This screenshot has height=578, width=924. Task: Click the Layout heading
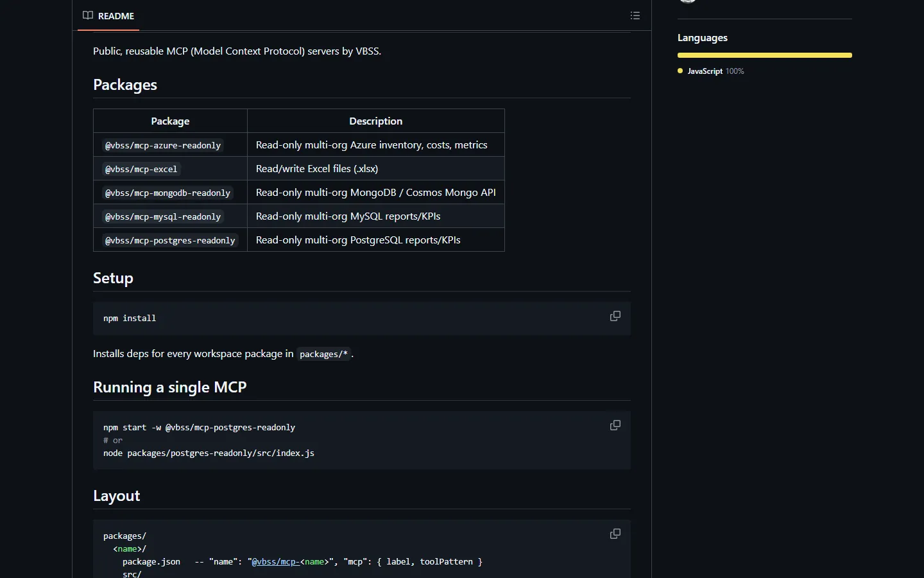coord(116,496)
